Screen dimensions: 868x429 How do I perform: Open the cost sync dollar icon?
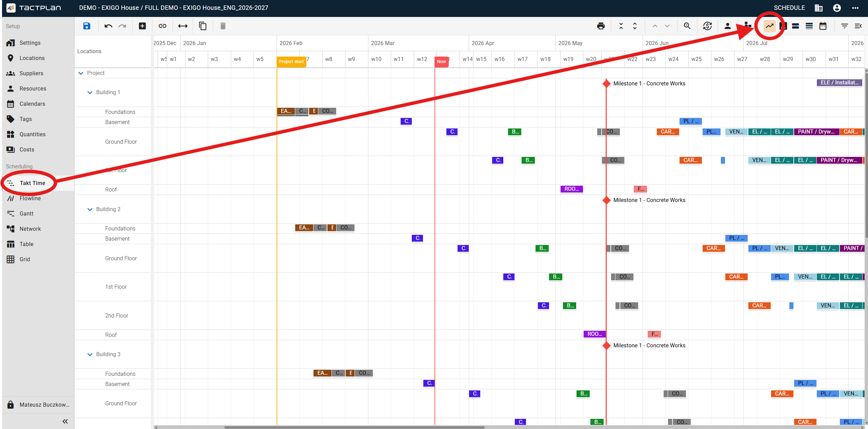(707, 26)
